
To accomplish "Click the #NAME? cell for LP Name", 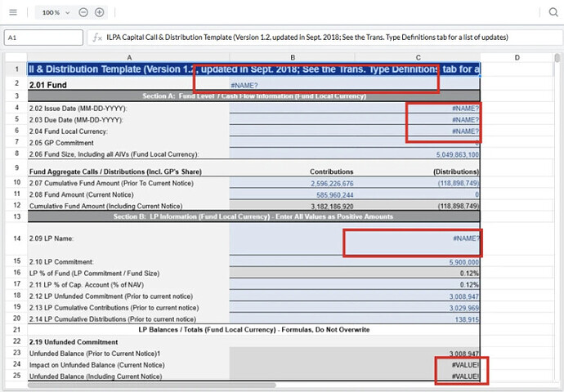I will pos(354,238).
